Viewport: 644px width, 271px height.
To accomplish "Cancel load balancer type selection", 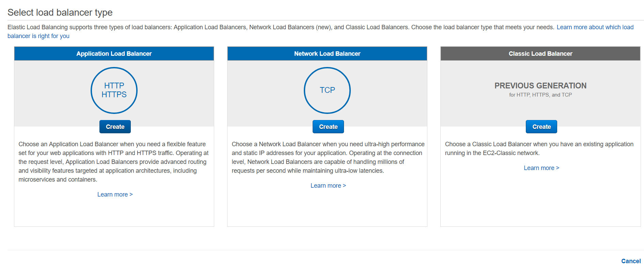I will (x=631, y=261).
